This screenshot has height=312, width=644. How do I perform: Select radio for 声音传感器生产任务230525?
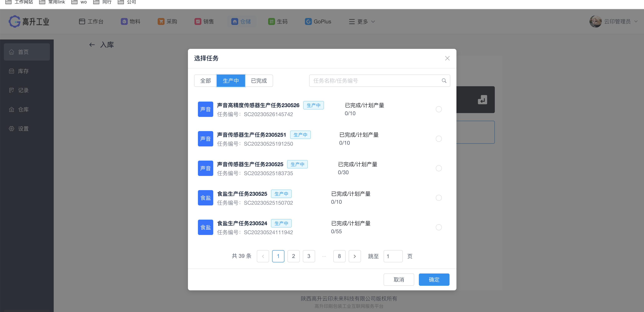pos(438,168)
